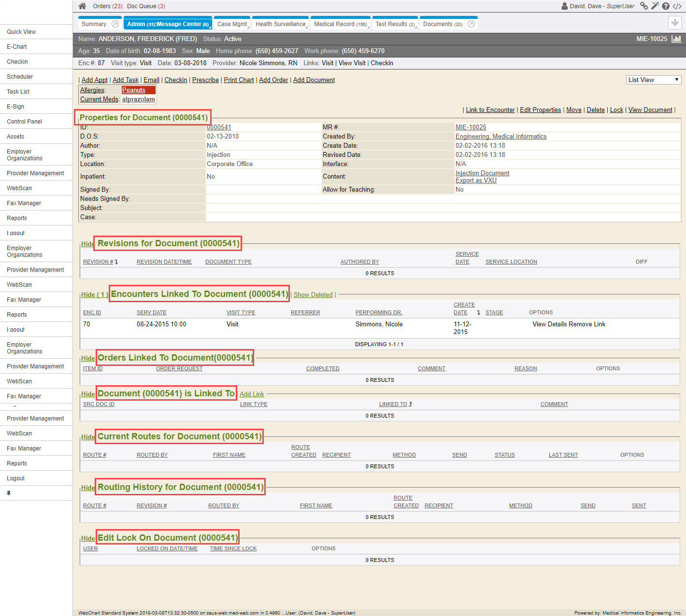Screen dimensions: 686x616
Task: Open help via question mark icon
Action: tap(666, 6)
